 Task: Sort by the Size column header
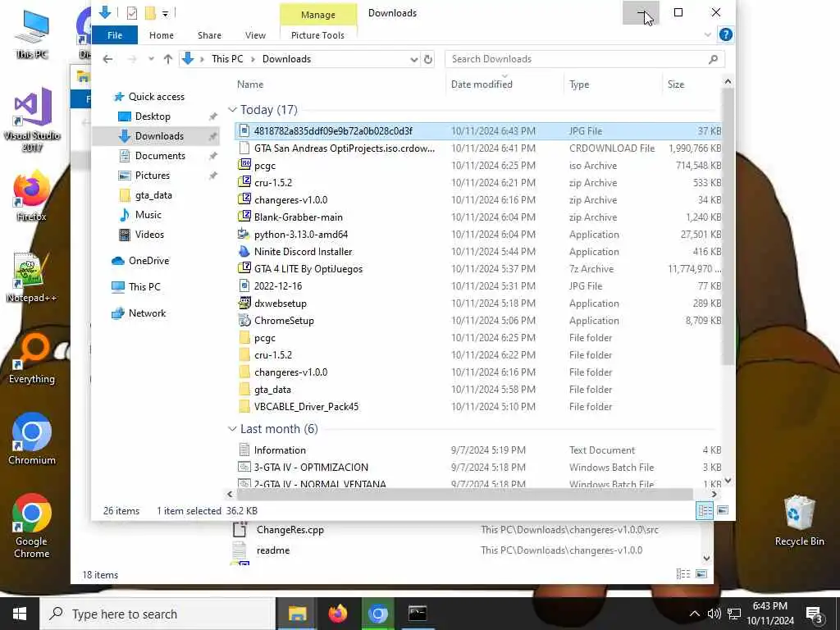coord(676,84)
